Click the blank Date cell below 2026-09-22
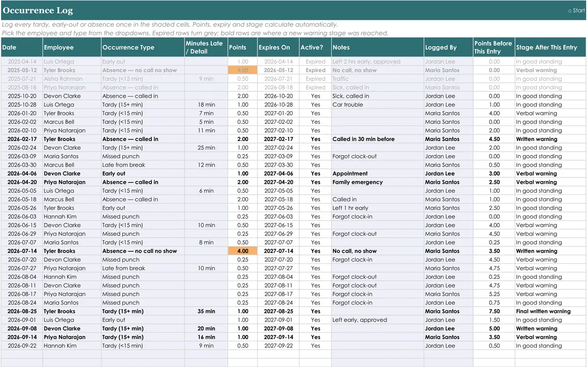 [22, 355]
